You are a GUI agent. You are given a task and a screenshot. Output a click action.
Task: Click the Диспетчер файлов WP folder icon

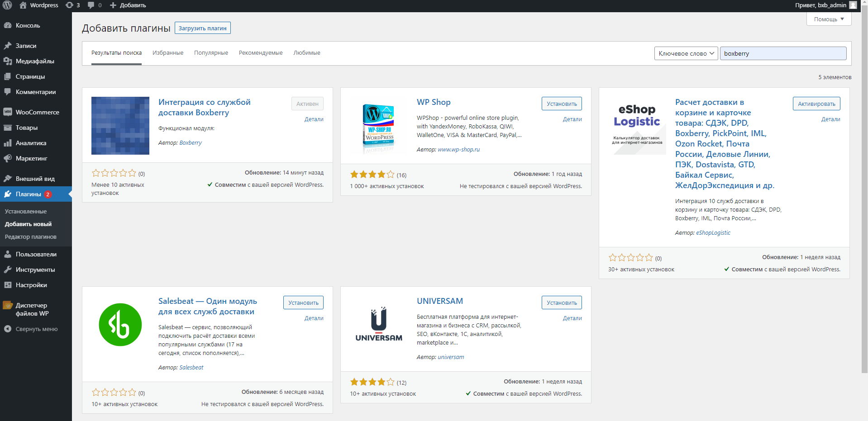point(8,305)
